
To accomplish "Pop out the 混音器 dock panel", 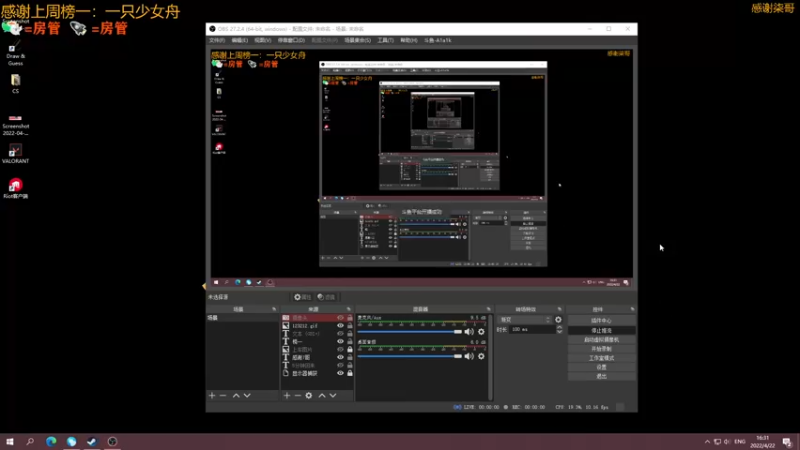I will click(x=488, y=309).
